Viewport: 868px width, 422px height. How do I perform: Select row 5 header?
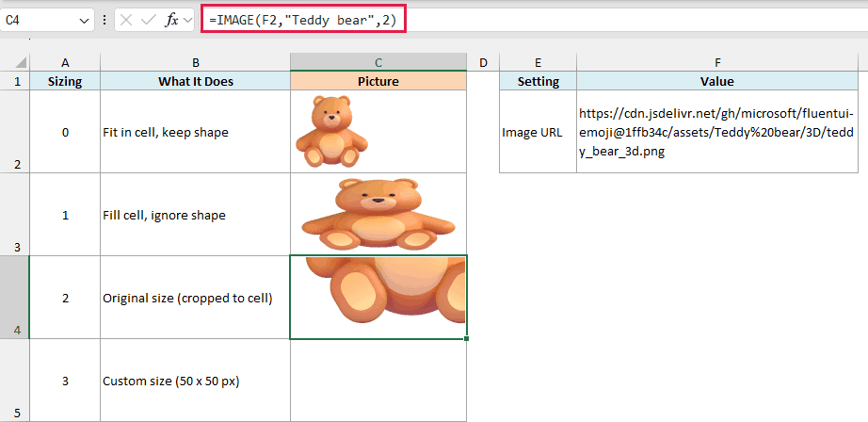pyautogui.click(x=15, y=381)
